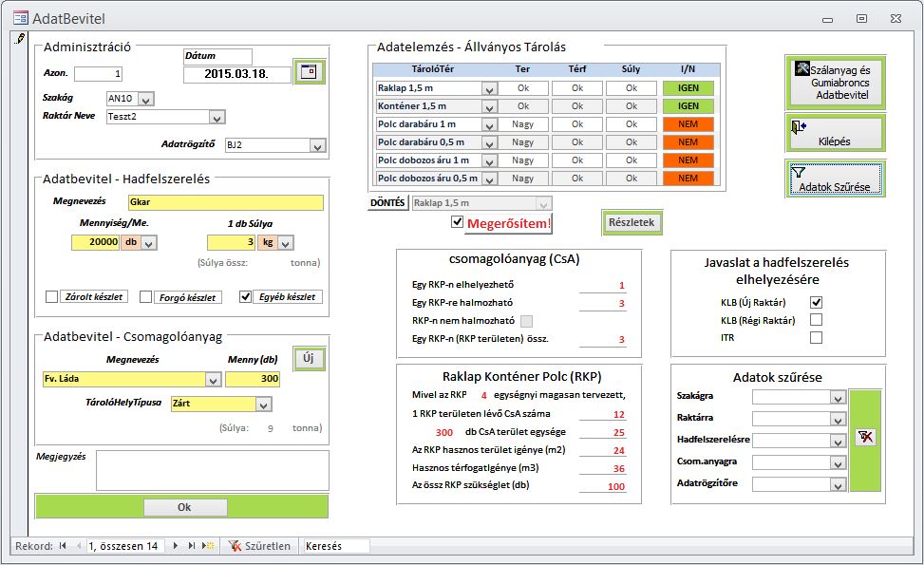Open the Adatrögzítő BJ2 combo box
The image size is (924, 565).
pyautogui.click(x=317, y=146)
